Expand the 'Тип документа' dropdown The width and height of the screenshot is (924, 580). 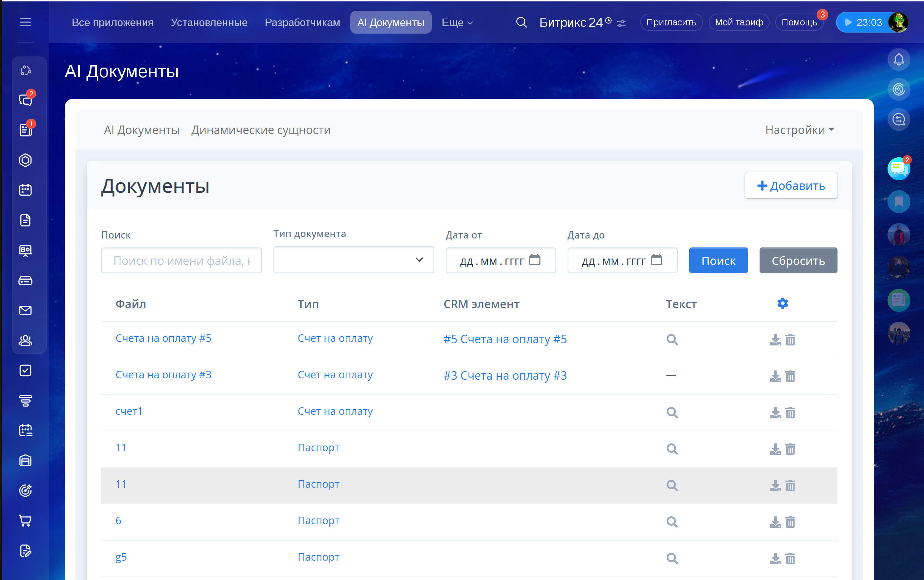click(x=354, y=260)
